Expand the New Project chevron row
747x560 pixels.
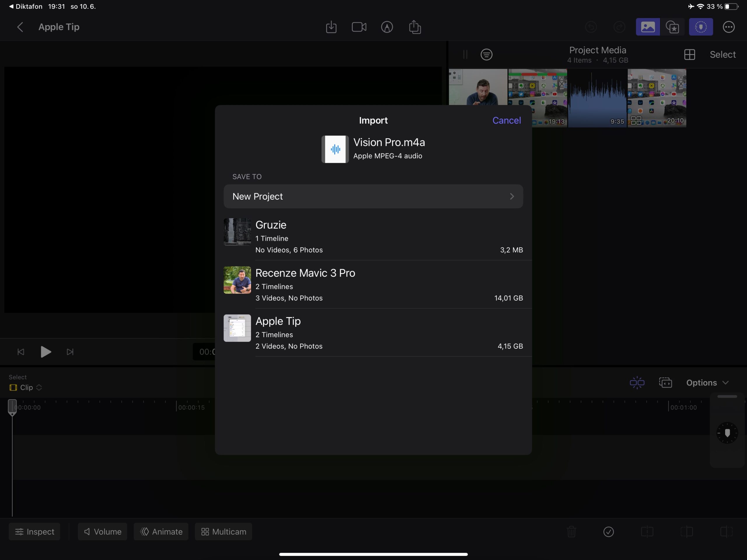coord(373,196)
